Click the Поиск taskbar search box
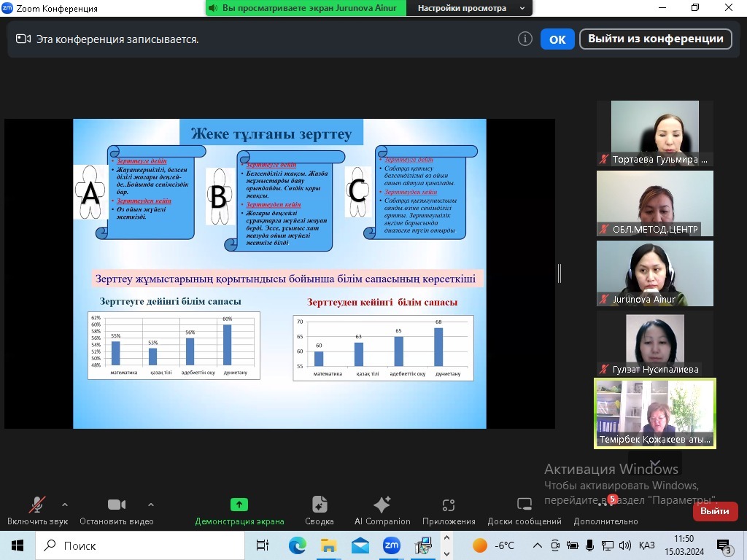Image resolution: width=747 pixels, height=560 pixels. [140, 545]
